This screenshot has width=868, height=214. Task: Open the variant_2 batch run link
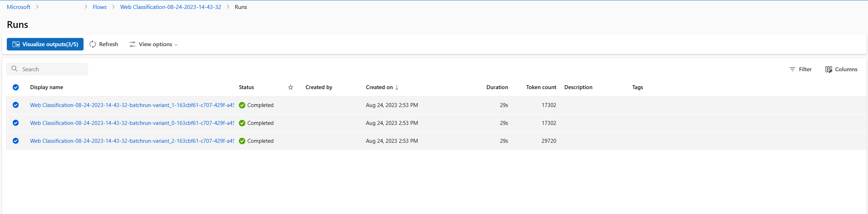point(132,141)
